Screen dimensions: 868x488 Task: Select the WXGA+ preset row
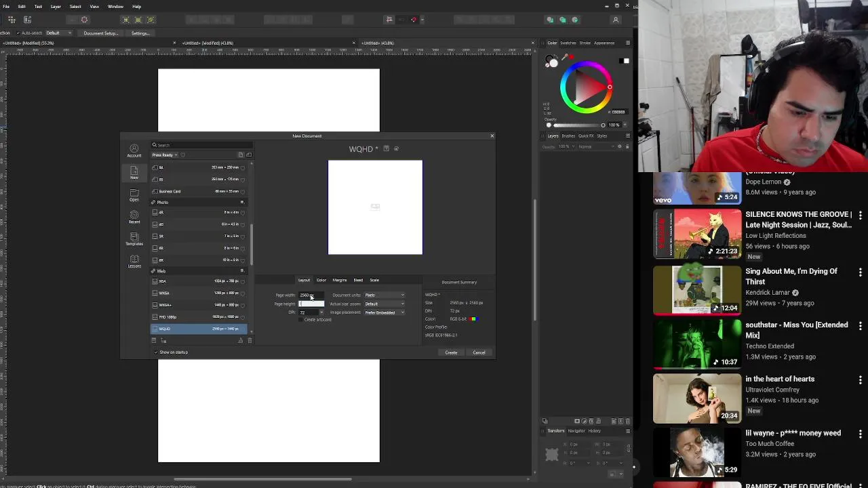pyautogui.click(x=199, y=305)
